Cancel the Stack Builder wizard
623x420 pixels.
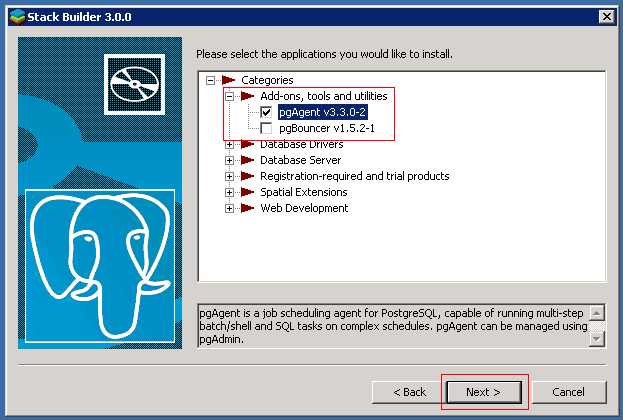(x=569, y=392)
